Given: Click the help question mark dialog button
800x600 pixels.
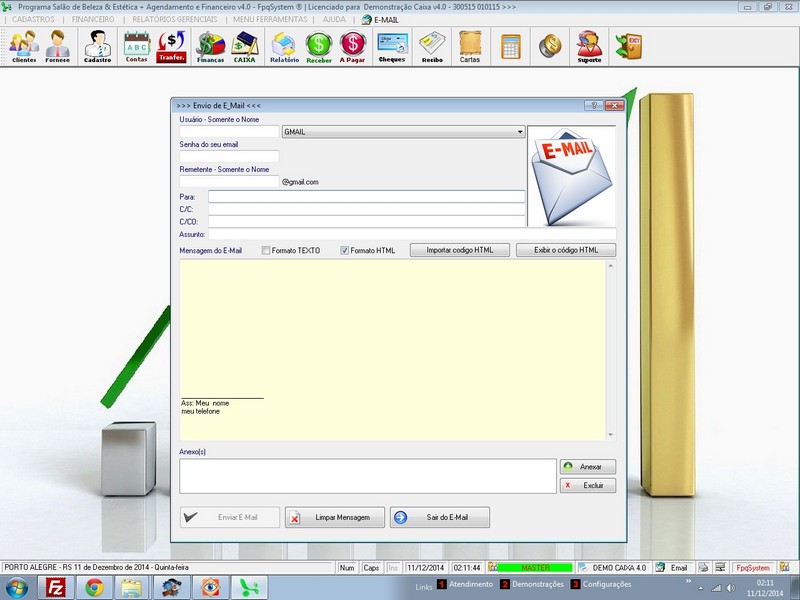Looking at the screenshot, I should click(x=594, y=105).
